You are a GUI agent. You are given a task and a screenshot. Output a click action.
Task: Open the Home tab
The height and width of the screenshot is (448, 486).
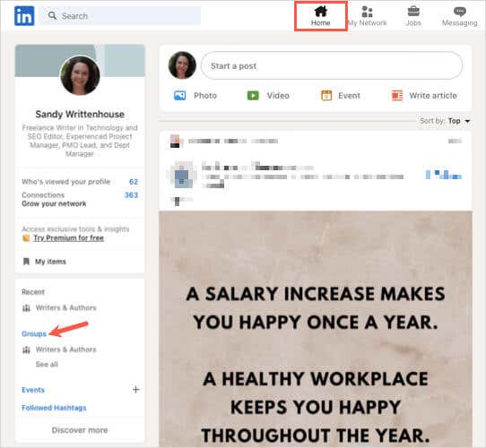(320, 16)
